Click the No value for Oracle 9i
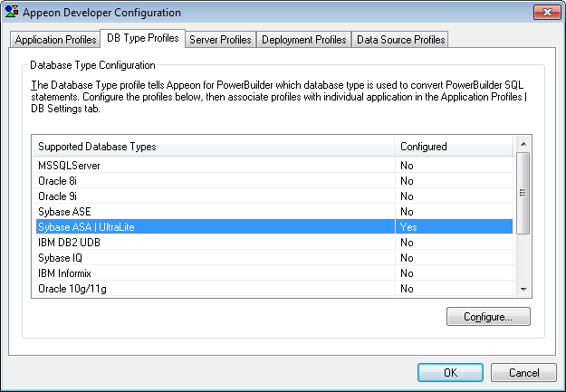Viewport: 566px width, 392px height. [407, 196]
